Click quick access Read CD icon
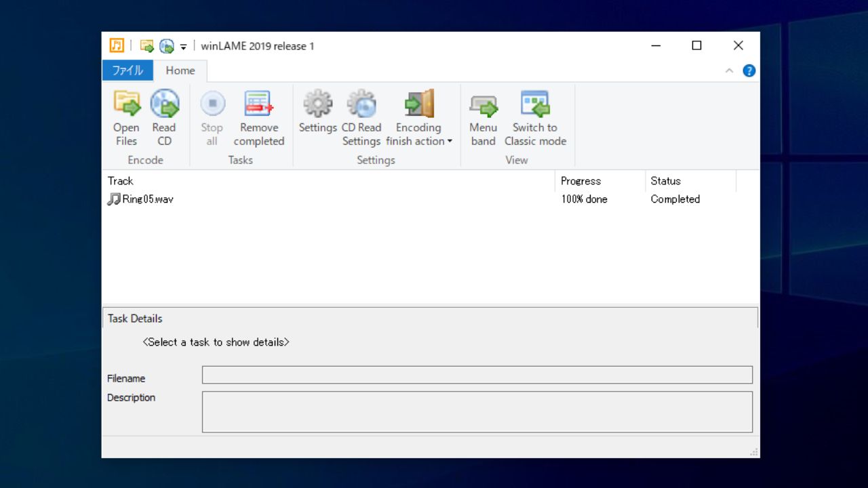The height and width of the screenshot is (488, 868). point(167,46)
